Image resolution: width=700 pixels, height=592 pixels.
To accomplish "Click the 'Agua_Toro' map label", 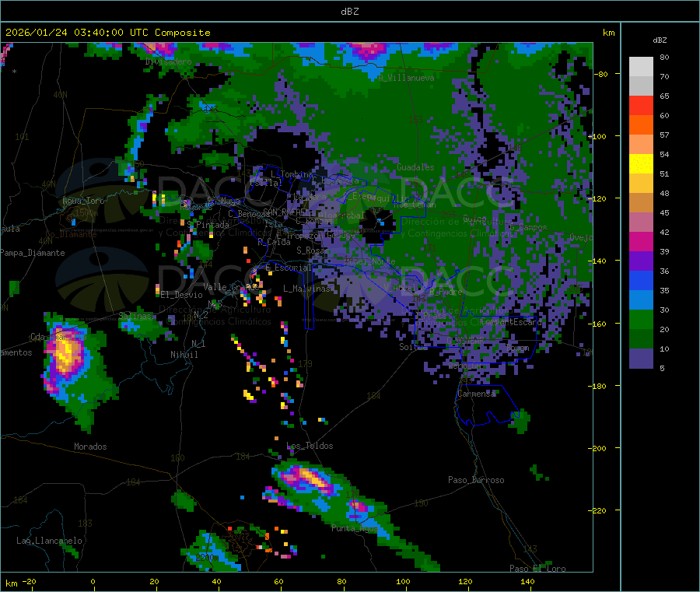I will [83, 201].
